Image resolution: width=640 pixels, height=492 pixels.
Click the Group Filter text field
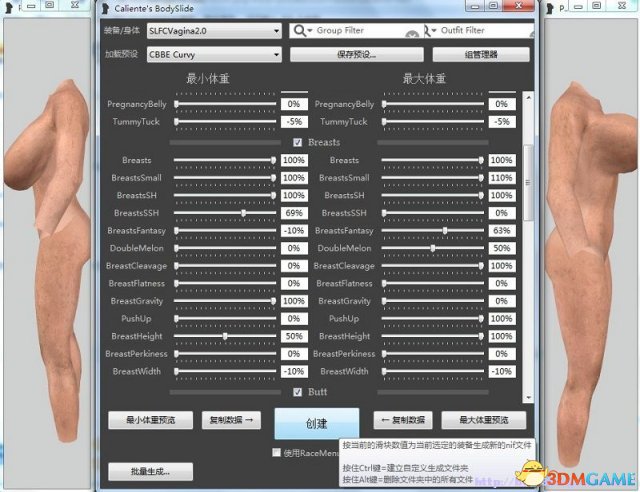click(359, 31)
